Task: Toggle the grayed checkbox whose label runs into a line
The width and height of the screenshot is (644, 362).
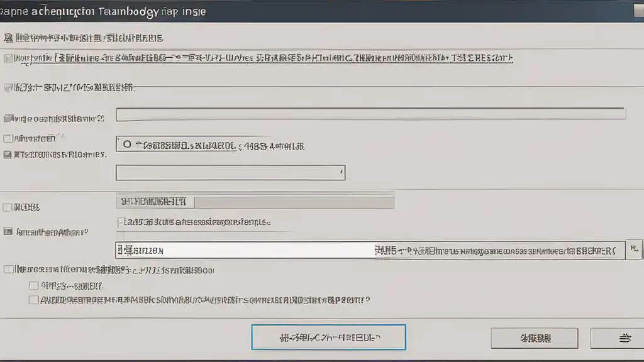Action: coord(8,87)
